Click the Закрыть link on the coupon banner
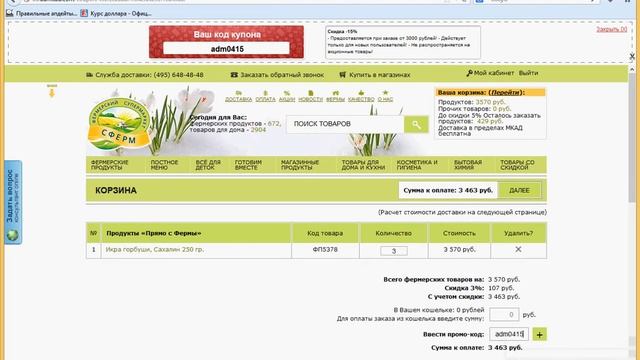Screen dimensions: 640x360 click(611, 29)
